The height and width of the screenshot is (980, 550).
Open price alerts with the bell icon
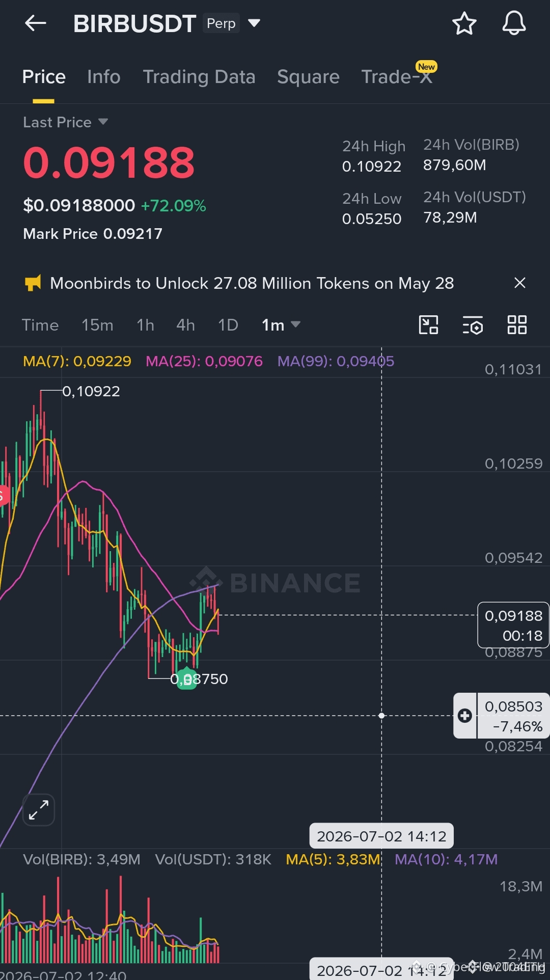pyautogui.click(x=514, y=23)
